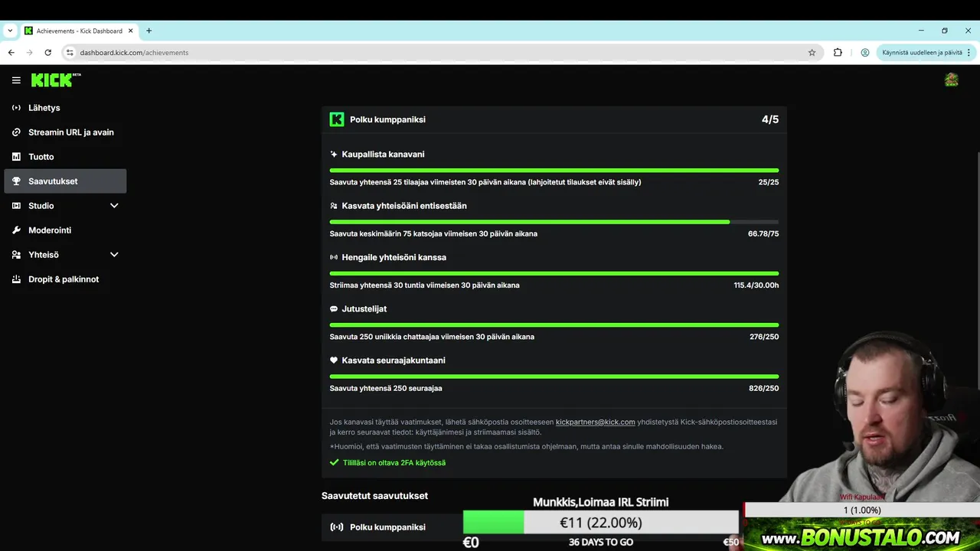The height and width of the screenshot is (551, 980).
Task: Click the 4/5 progress count
Action: coord(770,119)
